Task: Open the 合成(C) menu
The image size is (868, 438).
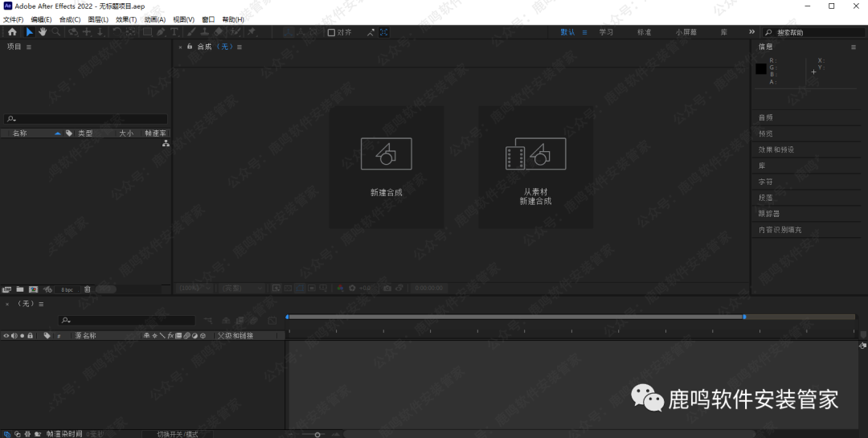Action: coord(70,19)
